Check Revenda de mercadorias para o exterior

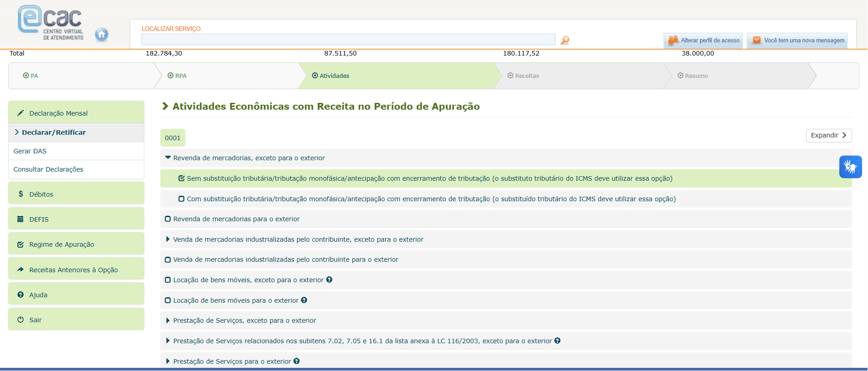click(168, 219)
